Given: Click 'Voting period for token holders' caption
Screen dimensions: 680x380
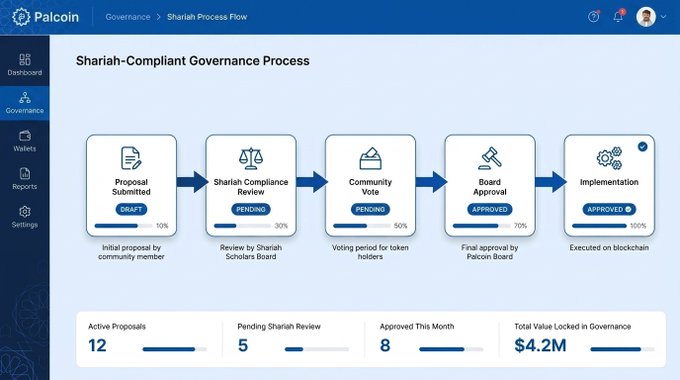Looking at the screenshot, I should pyautogui.click(x=370, y=252).
